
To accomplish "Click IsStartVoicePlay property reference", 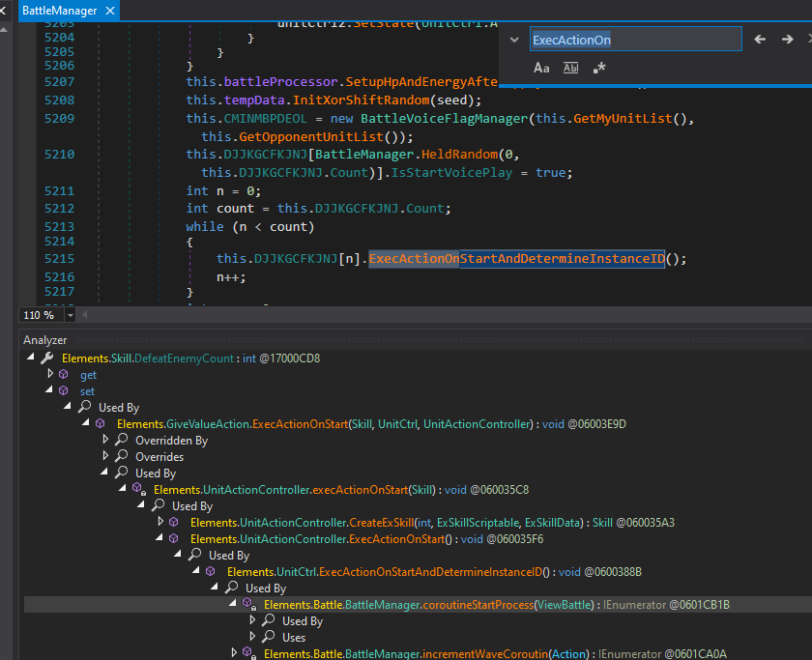I will click(451, 172).
